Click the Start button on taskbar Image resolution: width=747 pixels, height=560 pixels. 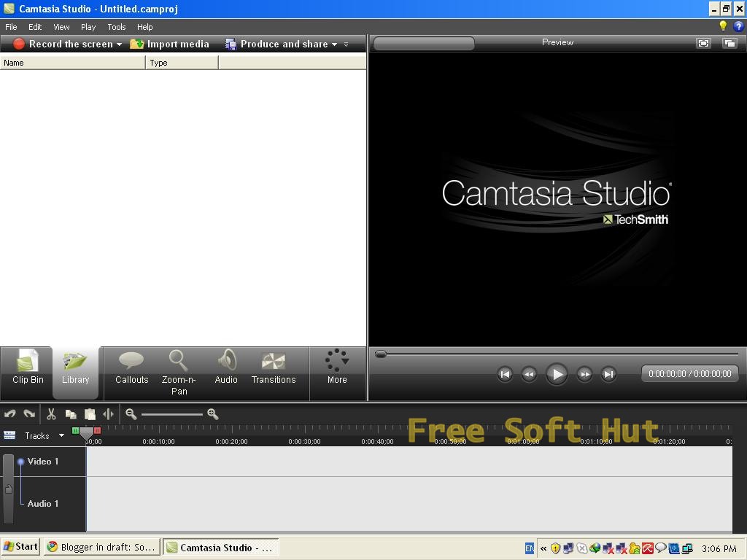[20, 547]
